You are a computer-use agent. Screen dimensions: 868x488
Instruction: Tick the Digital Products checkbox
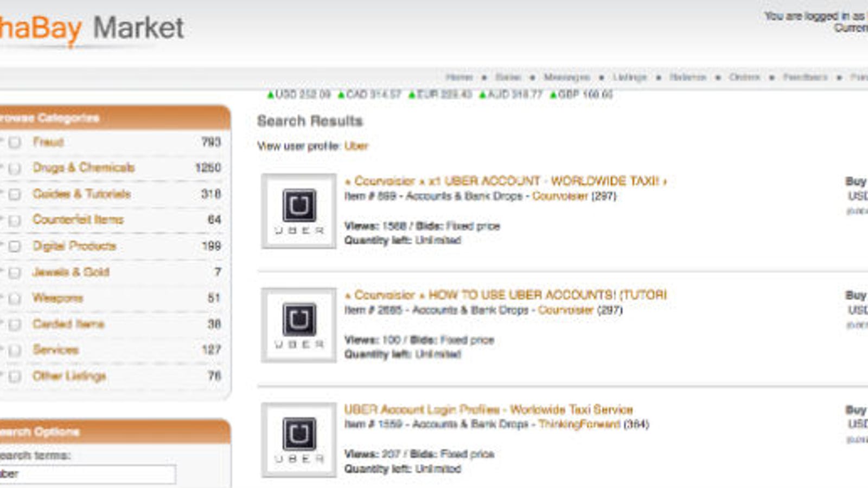(x=15, y=246)
